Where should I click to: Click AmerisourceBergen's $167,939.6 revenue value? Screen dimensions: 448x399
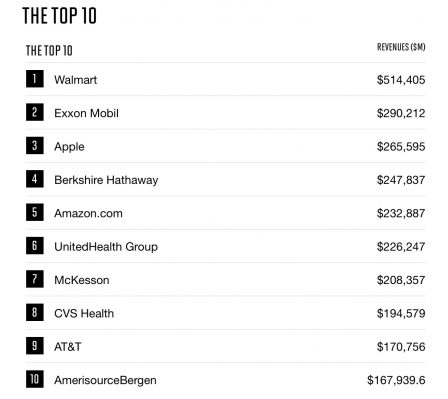point(396,380)
